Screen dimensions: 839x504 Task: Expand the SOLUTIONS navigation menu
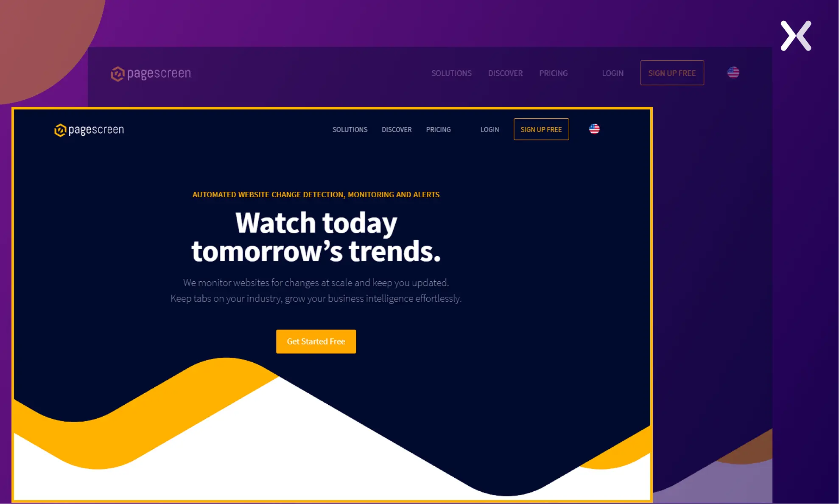click(350, 129)
